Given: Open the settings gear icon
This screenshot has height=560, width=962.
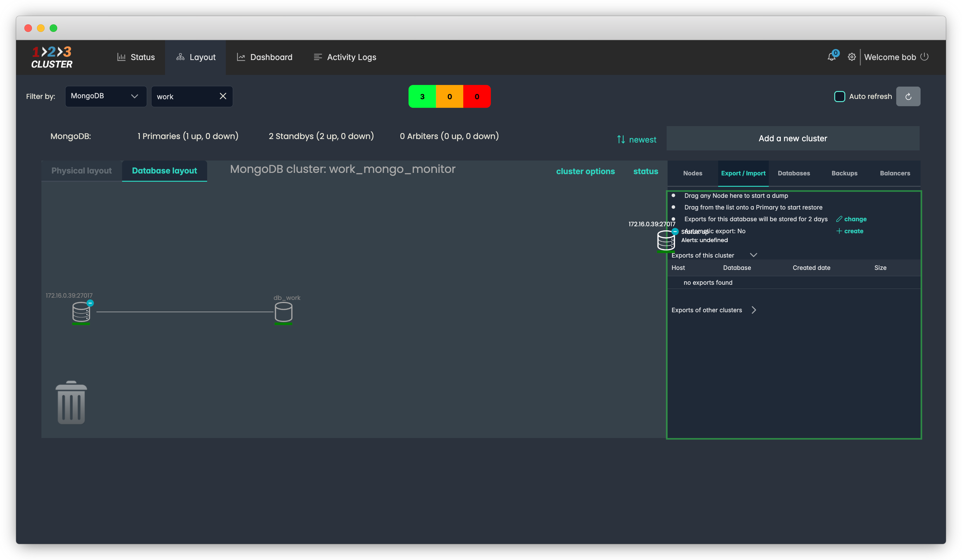Looking at the screenshot, I should click(852, 57).
